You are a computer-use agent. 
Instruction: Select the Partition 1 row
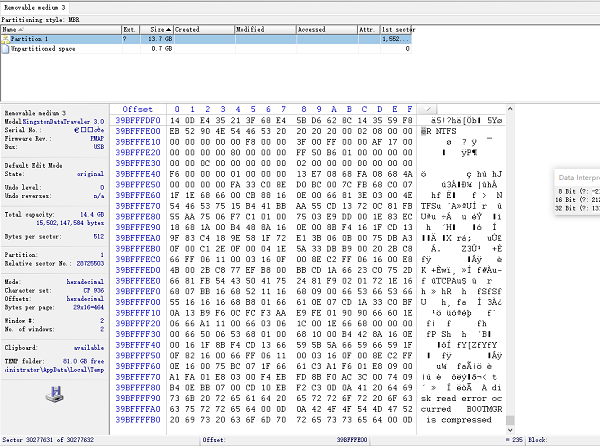pyautogui.click(x=206, y=39)
